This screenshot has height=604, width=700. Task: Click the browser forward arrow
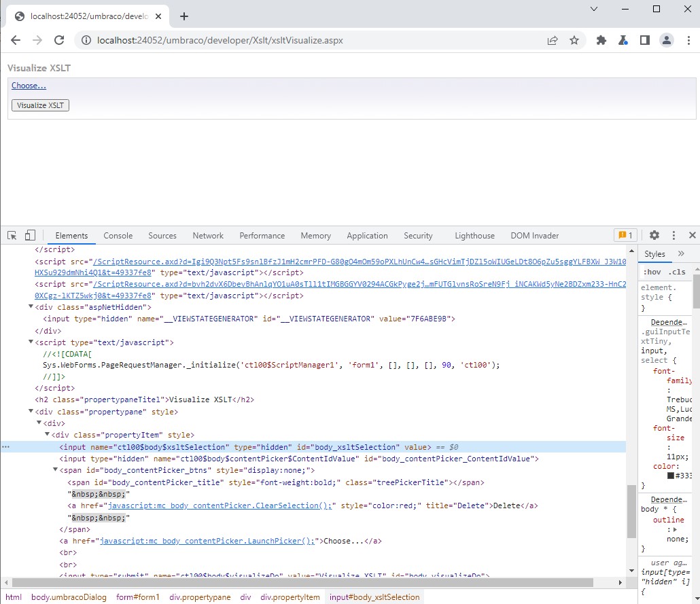37,40
